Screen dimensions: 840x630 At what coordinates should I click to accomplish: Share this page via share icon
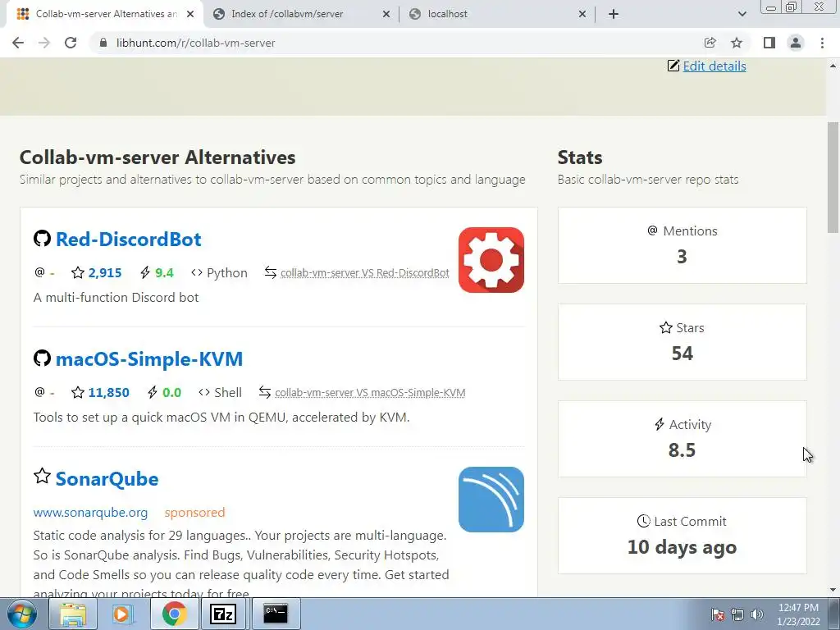(x=710, y=43)
